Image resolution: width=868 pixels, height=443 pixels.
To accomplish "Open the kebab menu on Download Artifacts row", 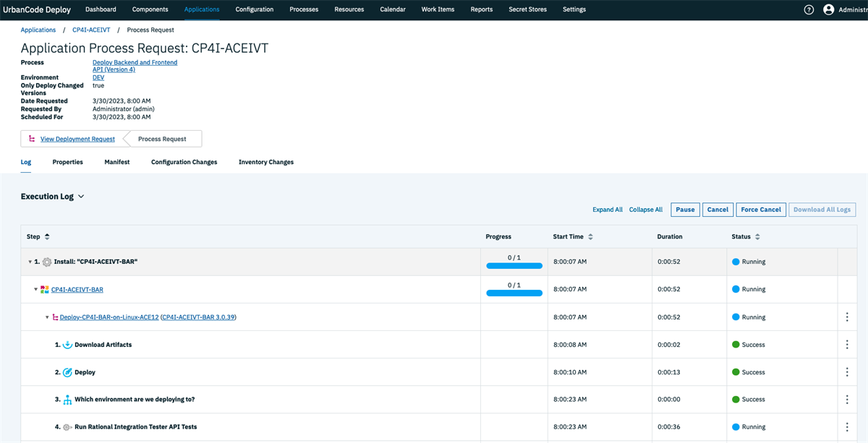I will tap(846, 345).
